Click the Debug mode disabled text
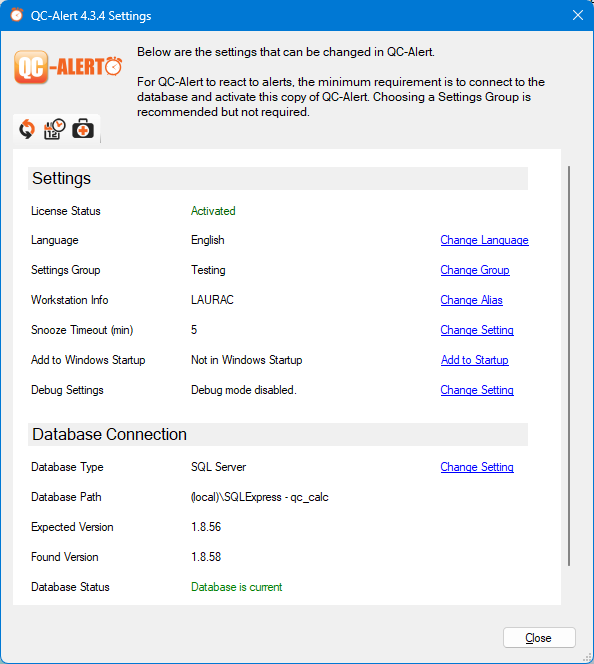 click(243, 390)
